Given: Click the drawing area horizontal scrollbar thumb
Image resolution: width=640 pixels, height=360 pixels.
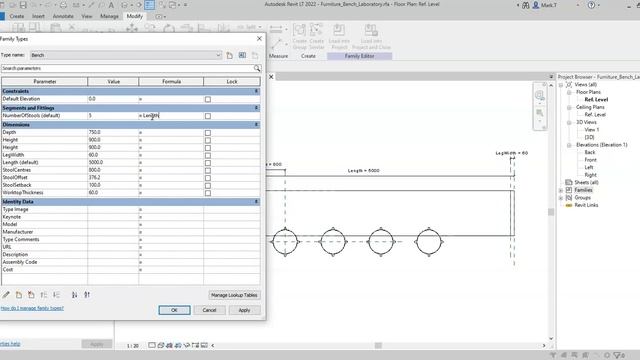Looking at the screenshot, I should 378,345.
